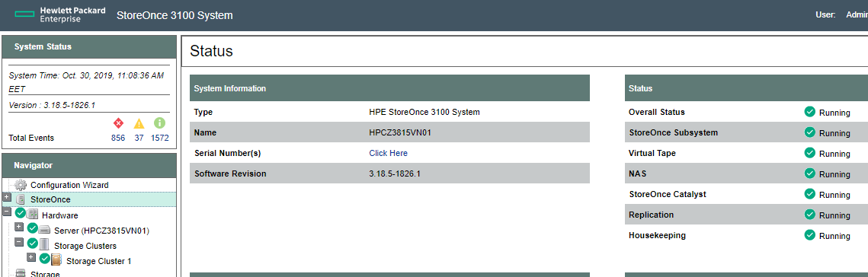Click the System Status panel header
Screen dimensions: 868x277
coord(89,46)
